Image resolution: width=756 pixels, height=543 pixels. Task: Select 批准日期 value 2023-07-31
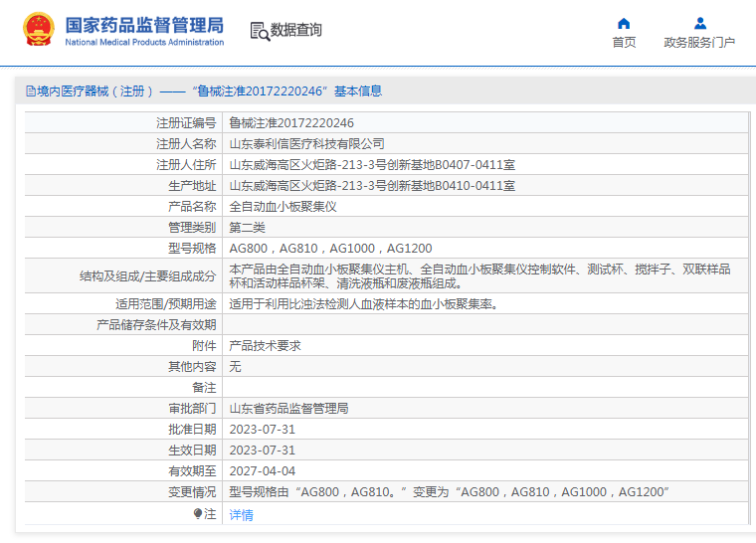click(x=262, y=430)
